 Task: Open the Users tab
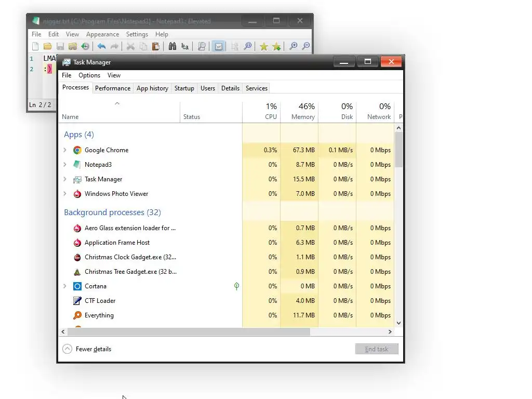tap(208, 88)
